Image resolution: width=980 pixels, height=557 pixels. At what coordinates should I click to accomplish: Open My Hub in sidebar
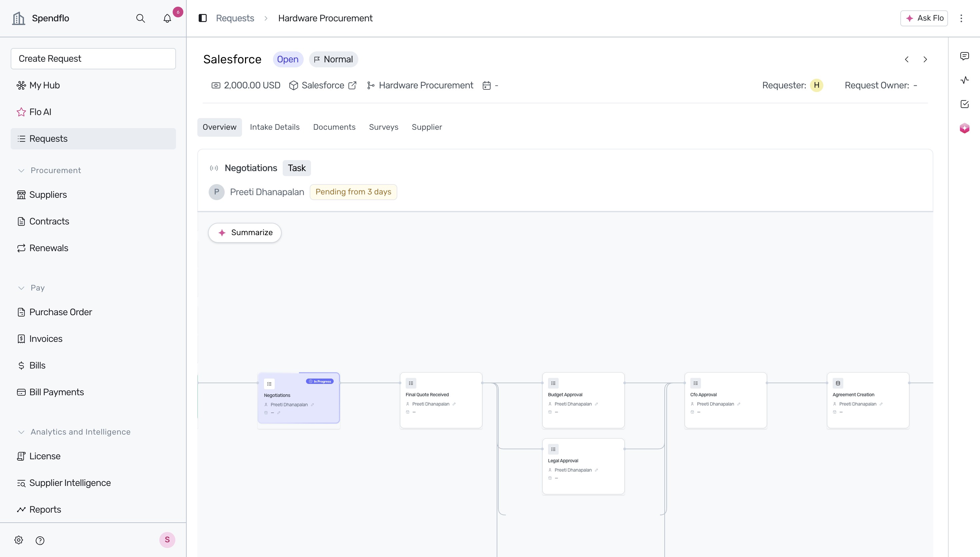click(x=93, y=85)
